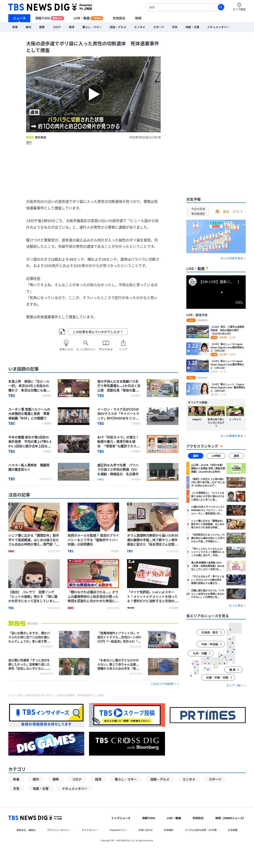254x868 pixels.
Task: Click the blue search magnifier button
Action: click(x=221, y=7)
